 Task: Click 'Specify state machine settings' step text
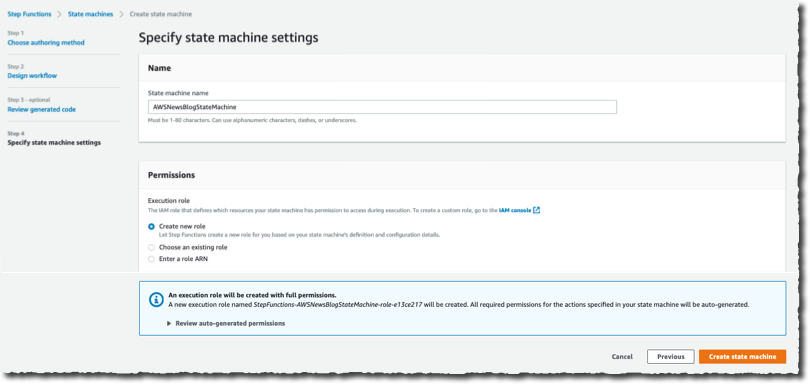pyautogui.click(x=54, y=142)
